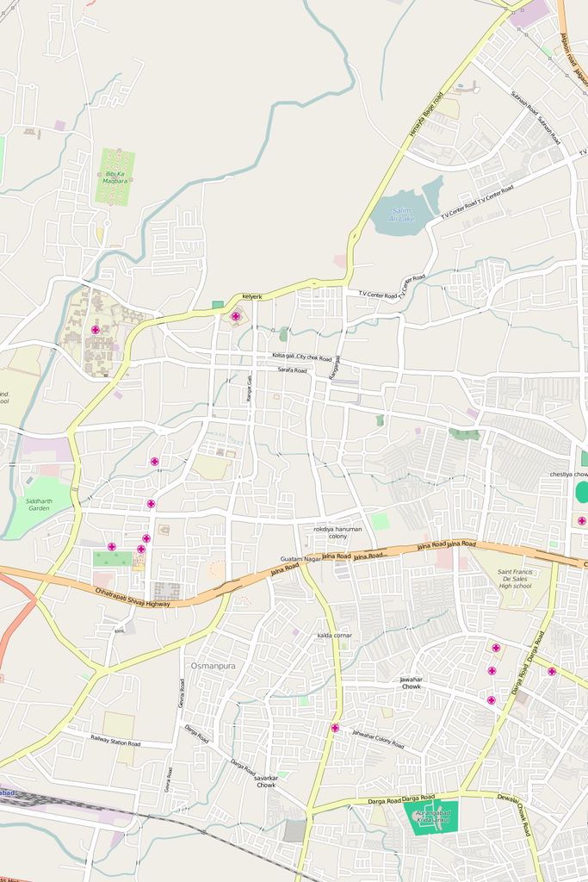588x882 pixels.
Task: Click the Bibi Ka Maqbara label
Action: pos(115,177)
